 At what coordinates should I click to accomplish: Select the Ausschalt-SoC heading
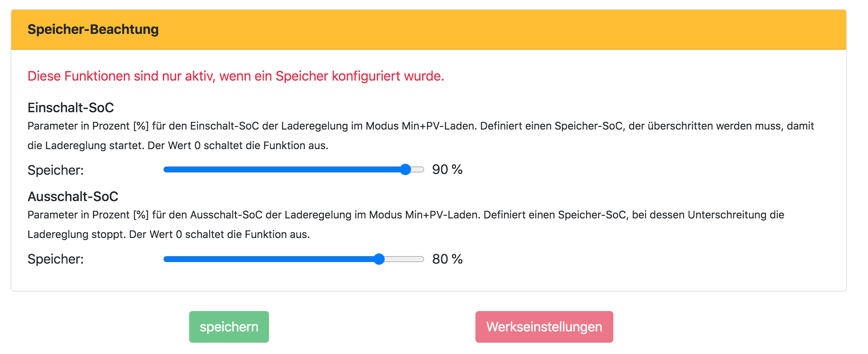coord(73,197)
